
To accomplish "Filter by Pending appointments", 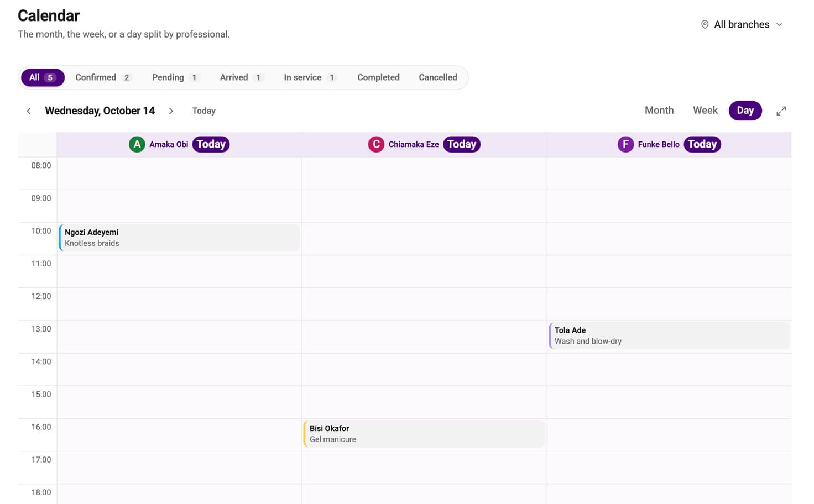I will [x=175, y=77].
